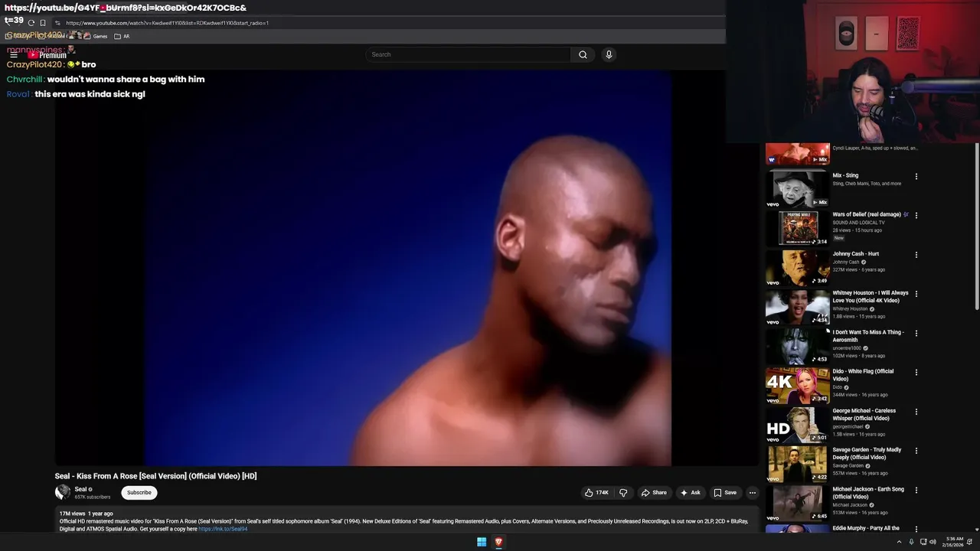Open options menu for Wars of Belief
980x551 pixels.
pos(916,216)
